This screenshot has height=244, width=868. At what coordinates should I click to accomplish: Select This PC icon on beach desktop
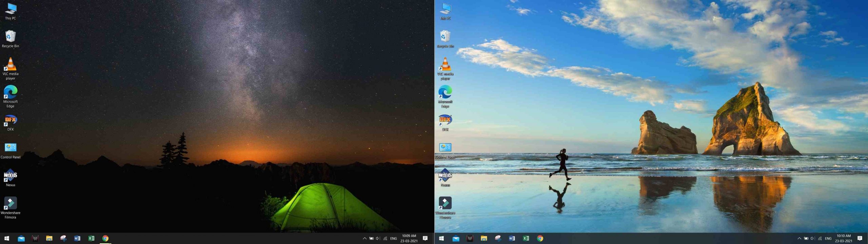pyautogui.click(x=445, y=12)
